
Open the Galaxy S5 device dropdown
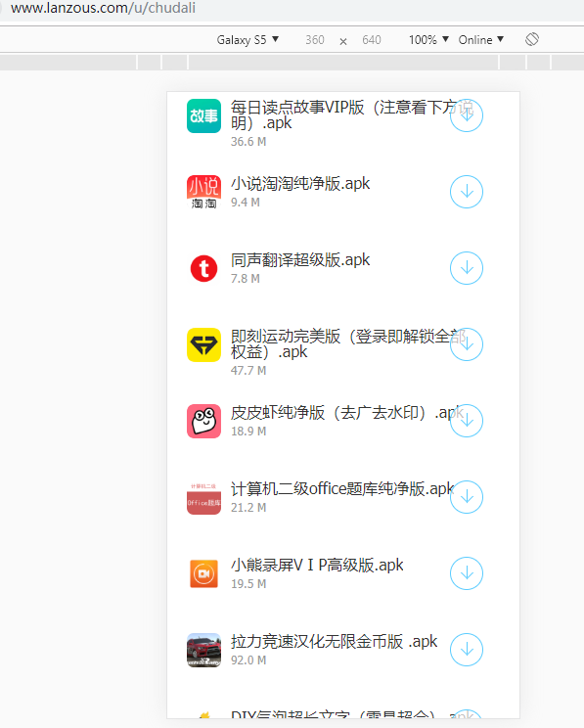247,40
